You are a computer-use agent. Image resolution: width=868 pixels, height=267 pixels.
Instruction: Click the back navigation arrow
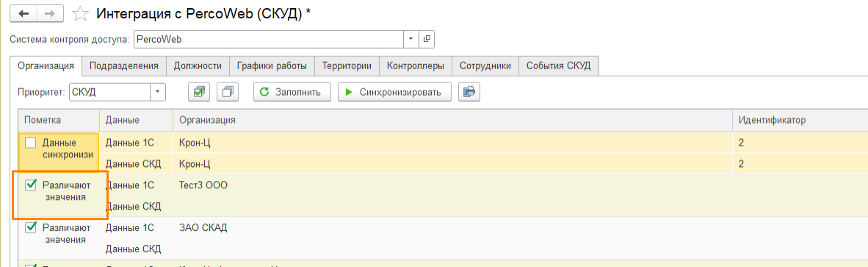(23, 14)
